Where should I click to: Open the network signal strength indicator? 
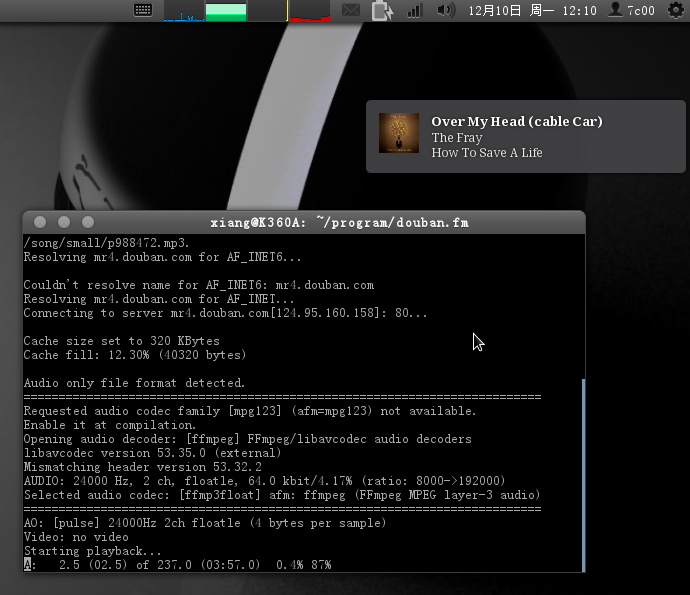pyautogui.click(x=415, y=11)
